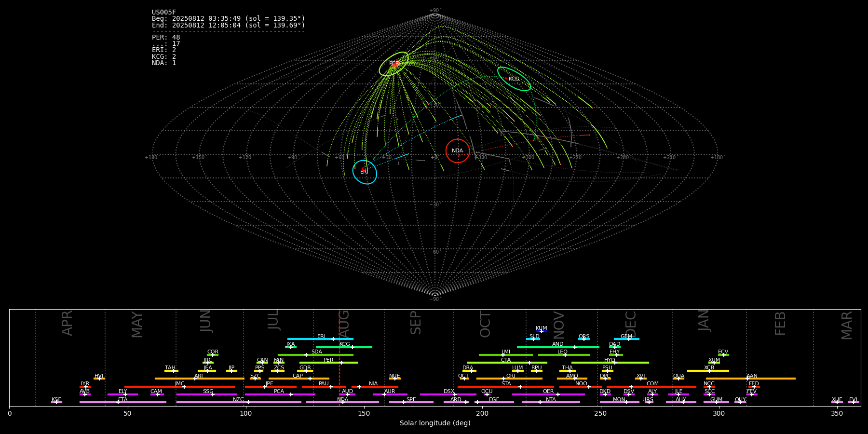Click the PER activity bar in the timeline
The image size is (868, 434).
[x=328, y=363]
